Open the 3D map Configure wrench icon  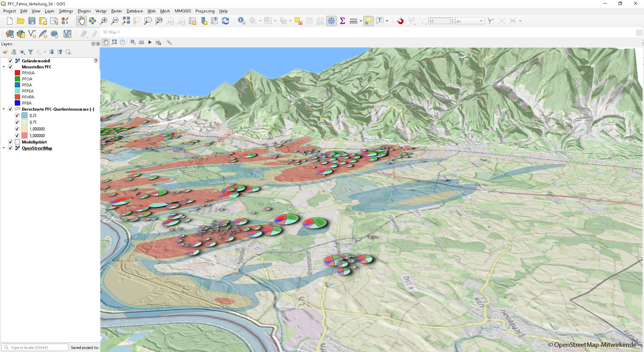coord(169,42)
